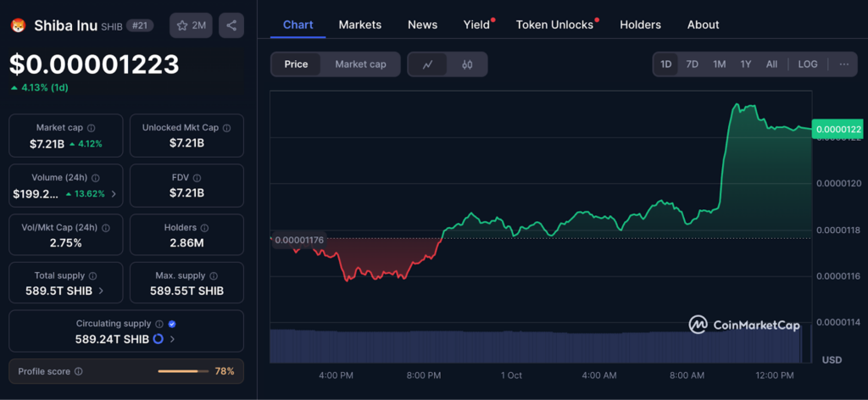This screenshot has width=868, height=400.
Task: Click Market cap info icon
Action: point(91,128)
